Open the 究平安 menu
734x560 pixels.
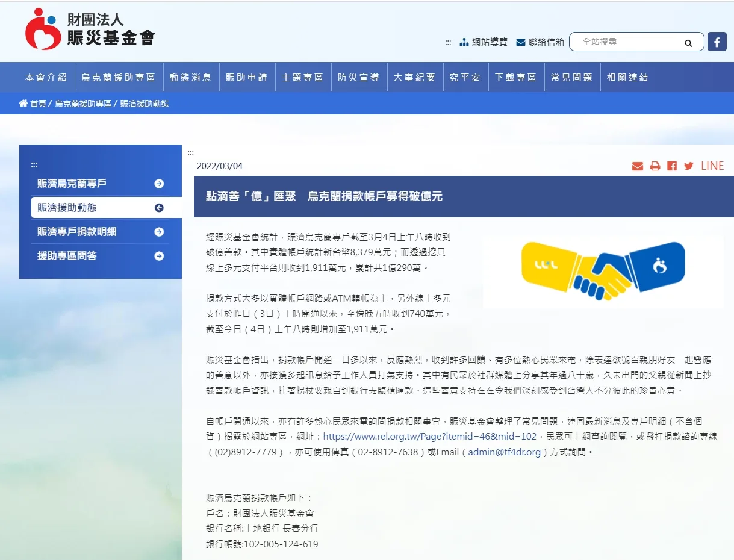click(x=465, y=77)
